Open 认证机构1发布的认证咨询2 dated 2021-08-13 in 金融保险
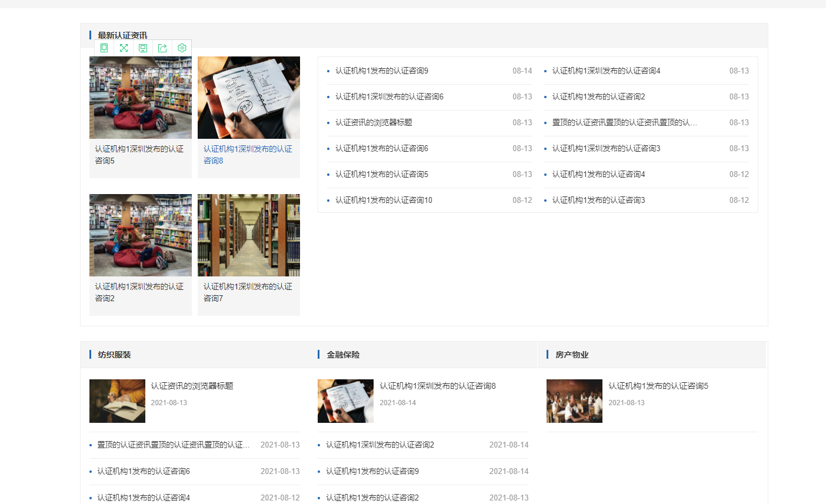 tap(372, 498)
